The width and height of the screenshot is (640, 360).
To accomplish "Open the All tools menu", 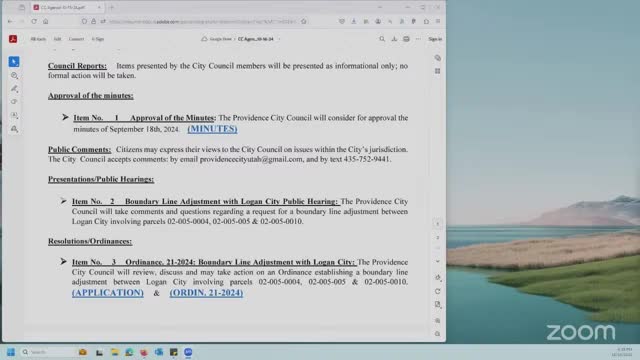I will point(38,39).
